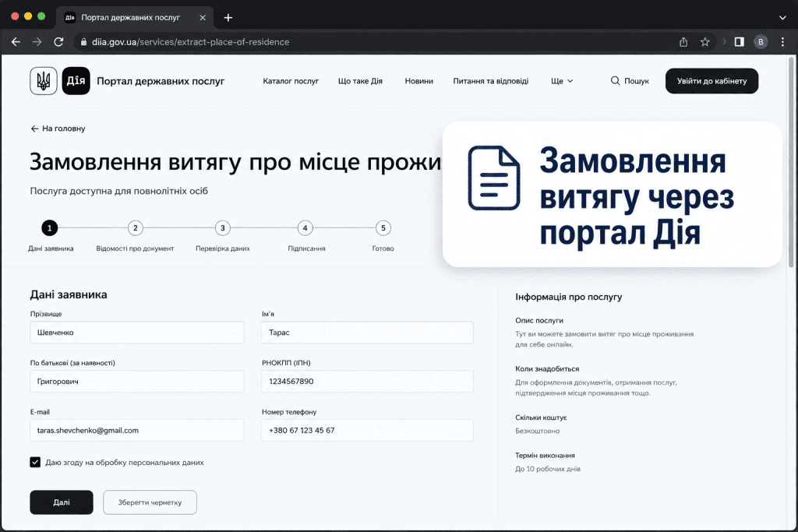Click the Опис послуги heading
The image size is (798, 532).
coord(539,320)
